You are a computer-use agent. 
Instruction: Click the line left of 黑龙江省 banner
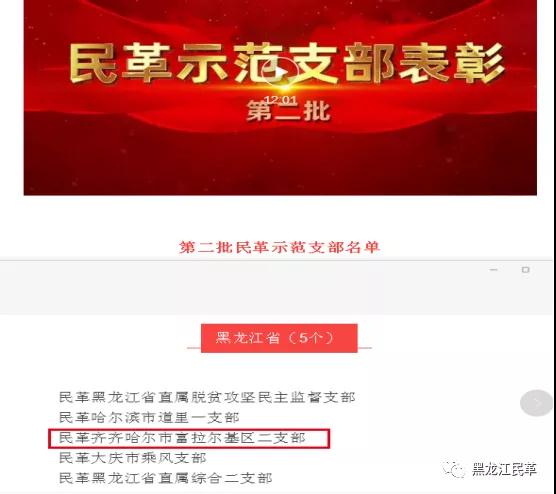pos(194,348)
